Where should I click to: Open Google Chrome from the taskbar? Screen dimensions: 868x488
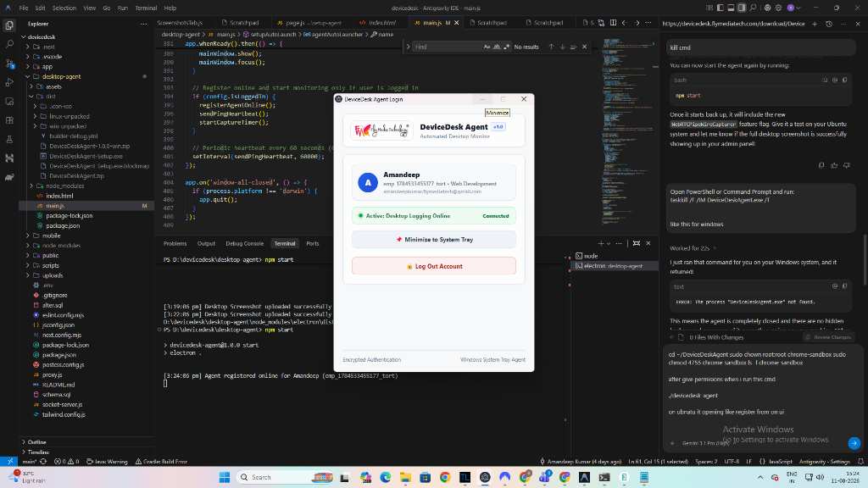tap(444, 477)
